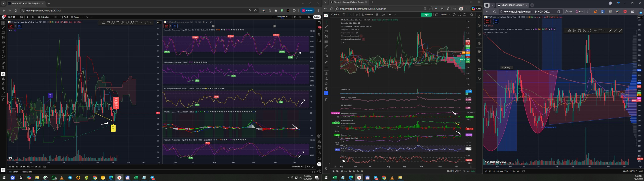Click the Stockbit layout template grid icon
Screen dimensions: 644x181
click(377, 15)
